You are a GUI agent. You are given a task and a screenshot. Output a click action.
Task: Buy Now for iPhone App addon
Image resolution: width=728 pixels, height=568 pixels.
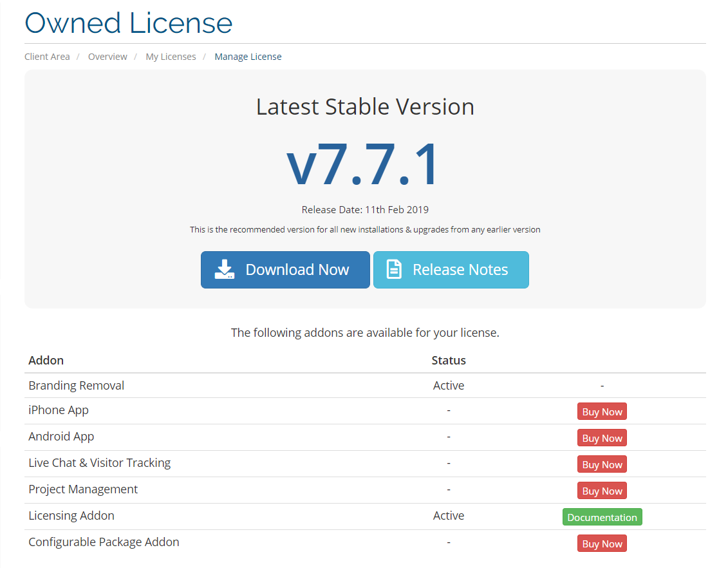(x=602, y=412)
